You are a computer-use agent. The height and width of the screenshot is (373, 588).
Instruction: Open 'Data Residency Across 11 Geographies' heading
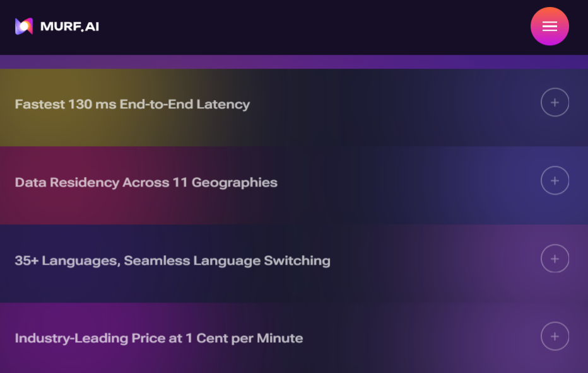pyautogui.click(x=146, y=183)
